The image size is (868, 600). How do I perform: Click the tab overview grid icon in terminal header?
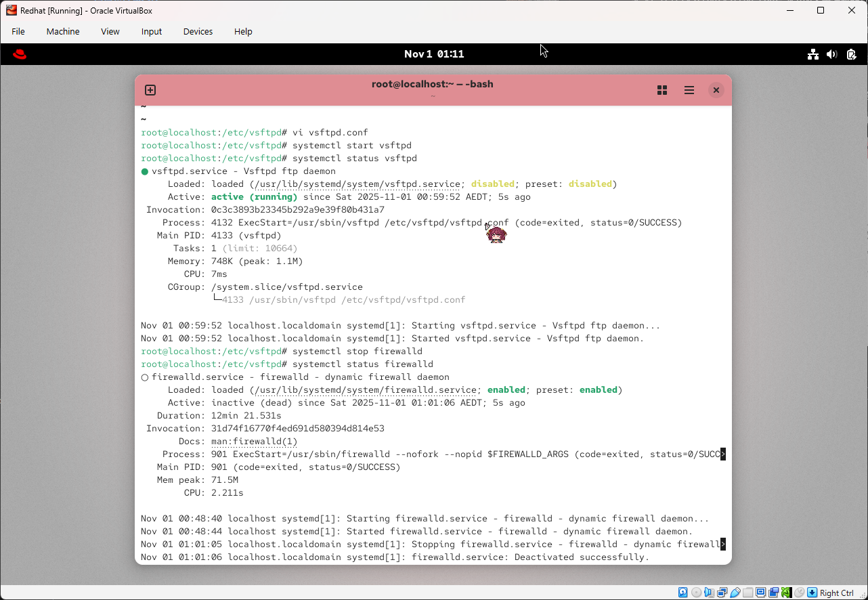click(661, 89)
